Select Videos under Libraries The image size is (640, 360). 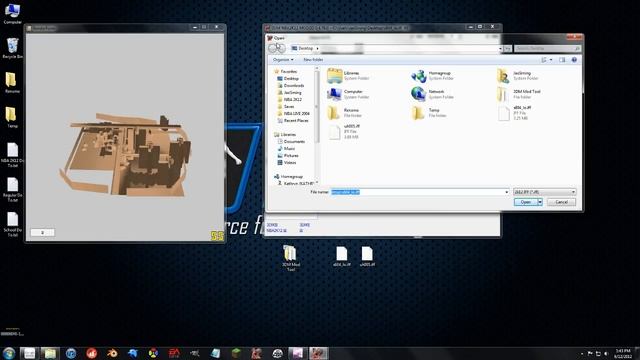(x=287, y=162)
